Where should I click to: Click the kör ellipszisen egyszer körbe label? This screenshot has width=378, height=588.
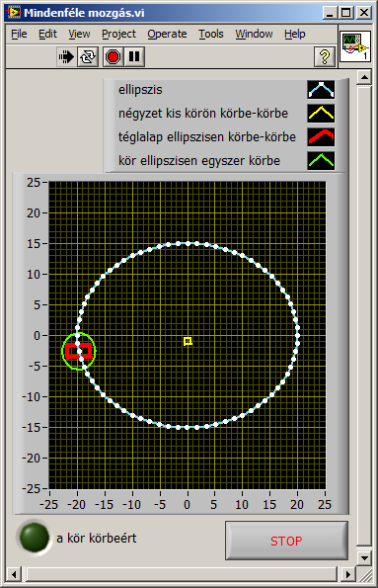pos(199,161)
